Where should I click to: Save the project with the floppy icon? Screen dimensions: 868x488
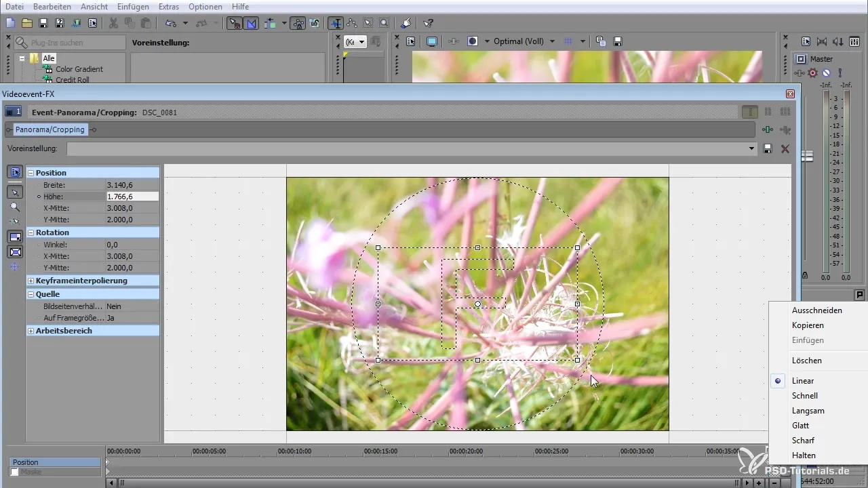pos(43,23)
